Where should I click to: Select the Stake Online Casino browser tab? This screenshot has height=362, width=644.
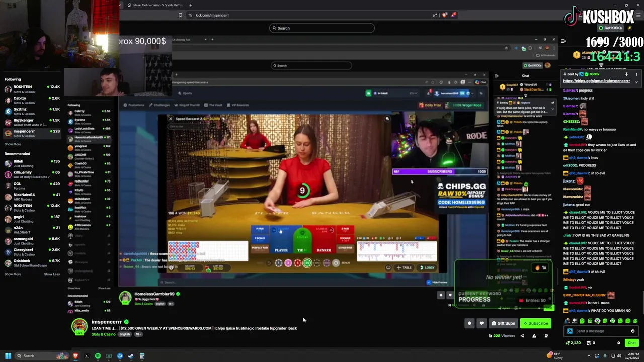click(x=154, y=5)
